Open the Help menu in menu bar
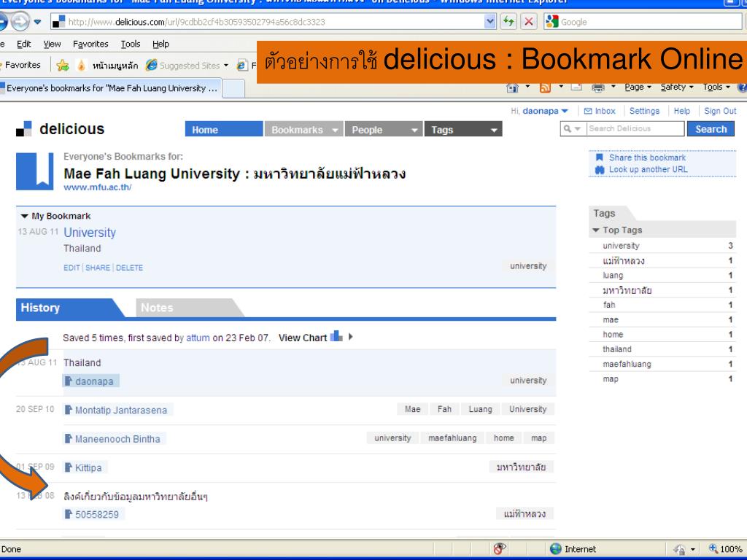The height and width of the screenshot is (560, 747). (x=160, y=44)
